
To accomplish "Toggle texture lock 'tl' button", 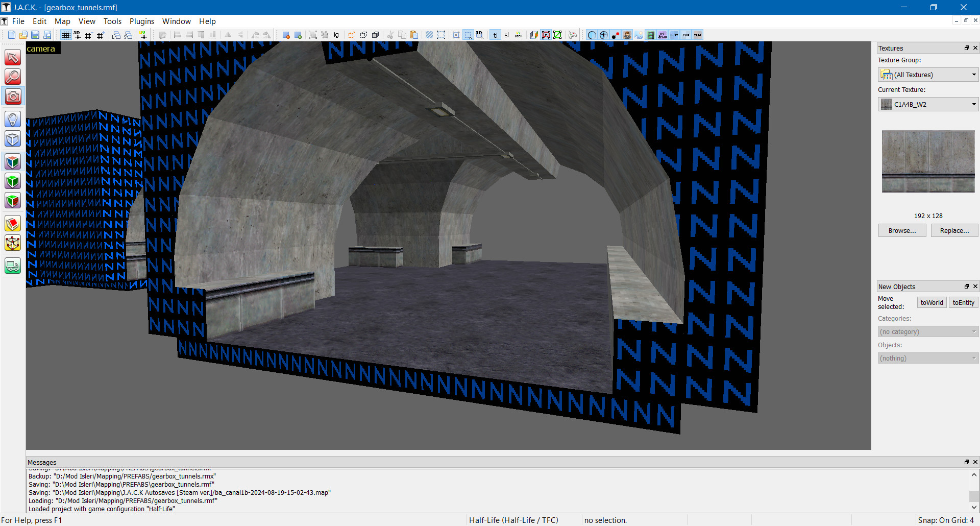I will [495, 35].
